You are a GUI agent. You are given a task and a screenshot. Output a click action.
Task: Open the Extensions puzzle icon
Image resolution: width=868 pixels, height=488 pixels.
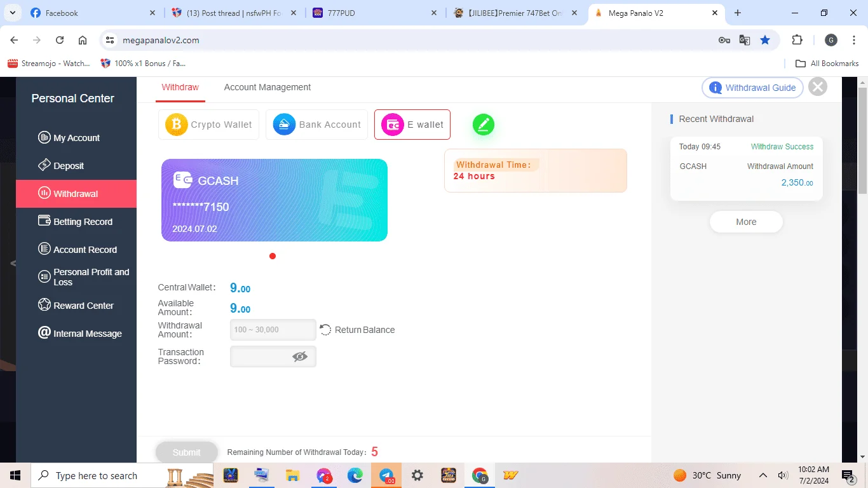click(797, 40)
